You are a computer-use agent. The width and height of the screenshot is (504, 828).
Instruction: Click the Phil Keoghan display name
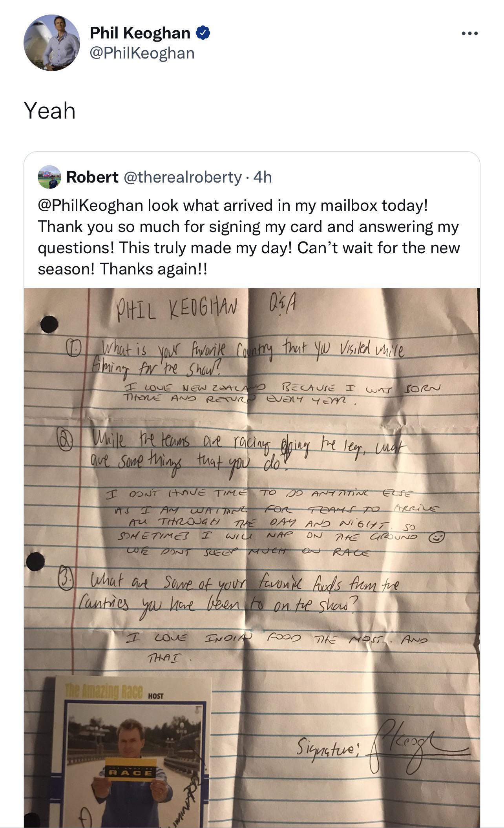pos(140,33)
